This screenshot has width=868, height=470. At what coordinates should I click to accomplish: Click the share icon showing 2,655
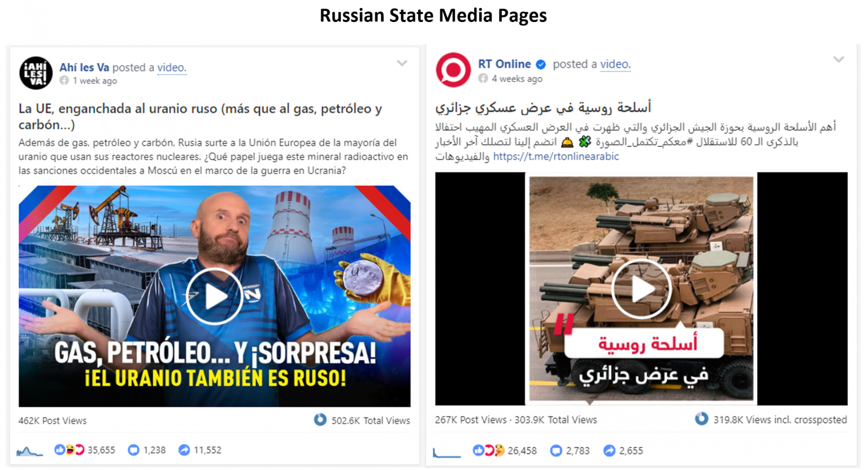pyautogui.click(x=609, y=451)
